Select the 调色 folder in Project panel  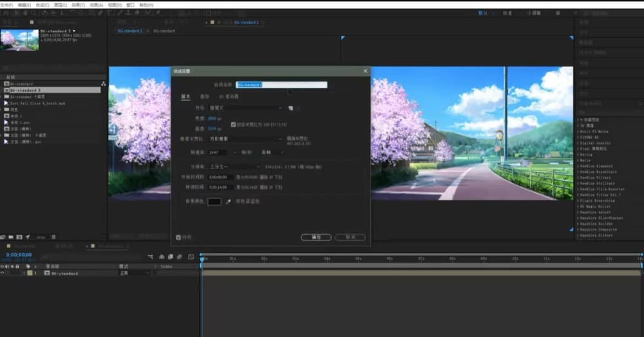click(x=14, y=109)
